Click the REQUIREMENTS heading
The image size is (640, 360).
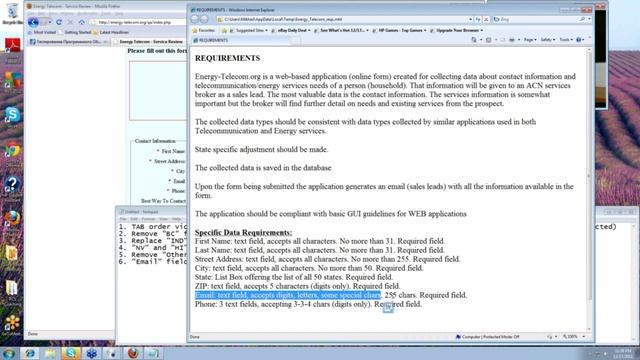[227, 58]
